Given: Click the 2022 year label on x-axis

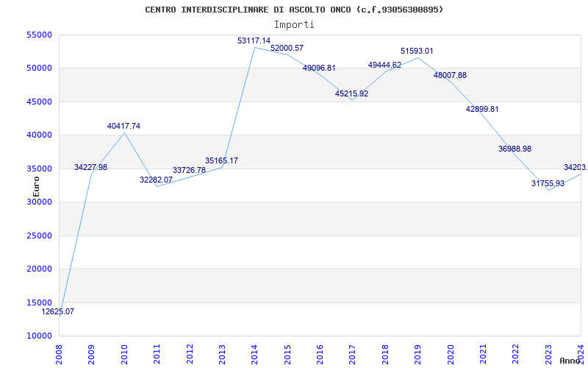Looking at the screenshot, I should [516, 354].
